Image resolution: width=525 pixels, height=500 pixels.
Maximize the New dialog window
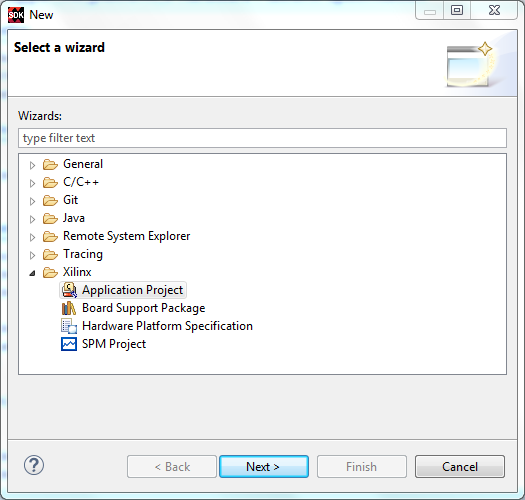pyautogui.click(x=457, y=10)
